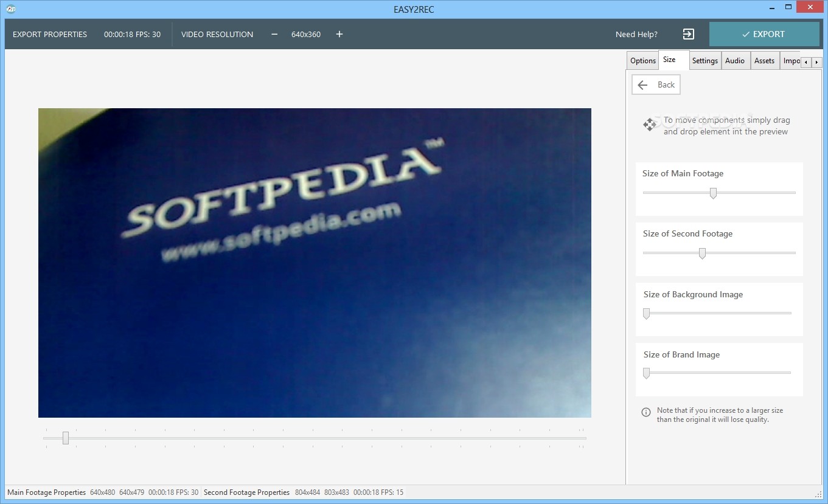Viewport: 828px width, 504px height.
Task: Click VIDEO RESOLUTION label
Action: [x=217, y=34]
